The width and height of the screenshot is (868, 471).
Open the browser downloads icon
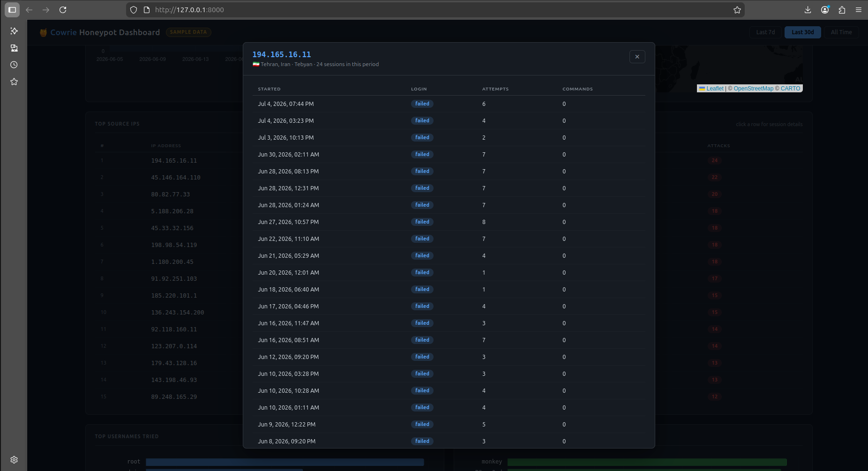click(808, 10)
